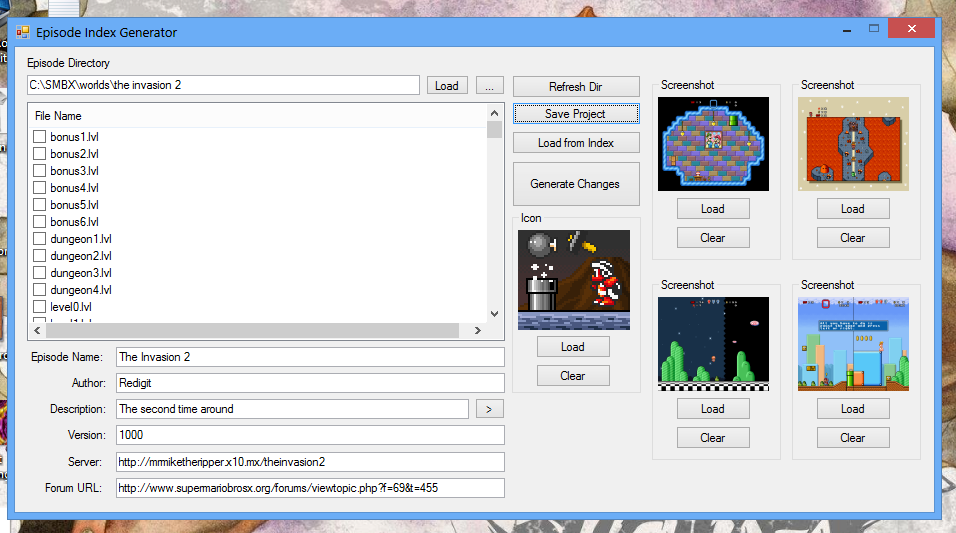Click the Server URL field
Screen dimensions: 956x533
tap(310, 462)
